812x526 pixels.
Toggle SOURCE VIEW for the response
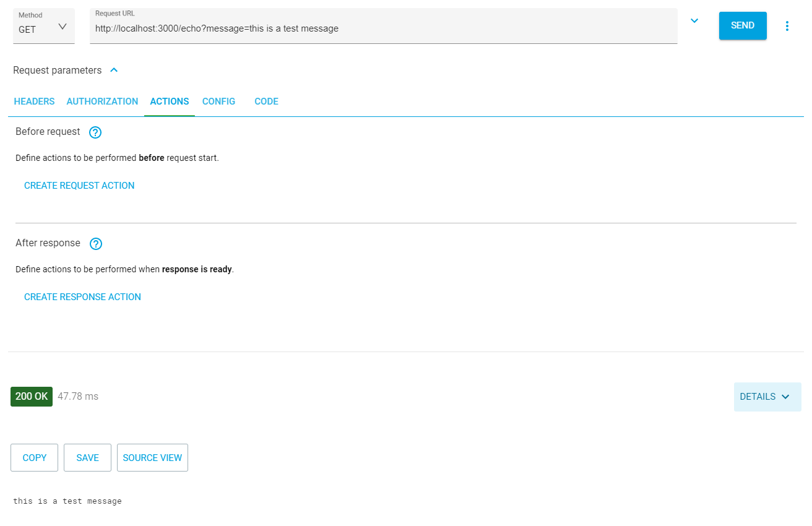(152, 458)
